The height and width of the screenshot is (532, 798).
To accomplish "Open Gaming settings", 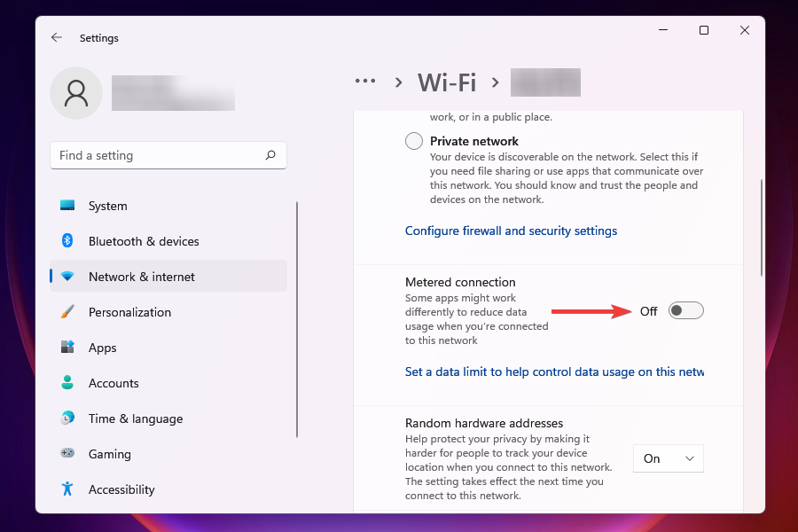I will (x=168, y=454).
